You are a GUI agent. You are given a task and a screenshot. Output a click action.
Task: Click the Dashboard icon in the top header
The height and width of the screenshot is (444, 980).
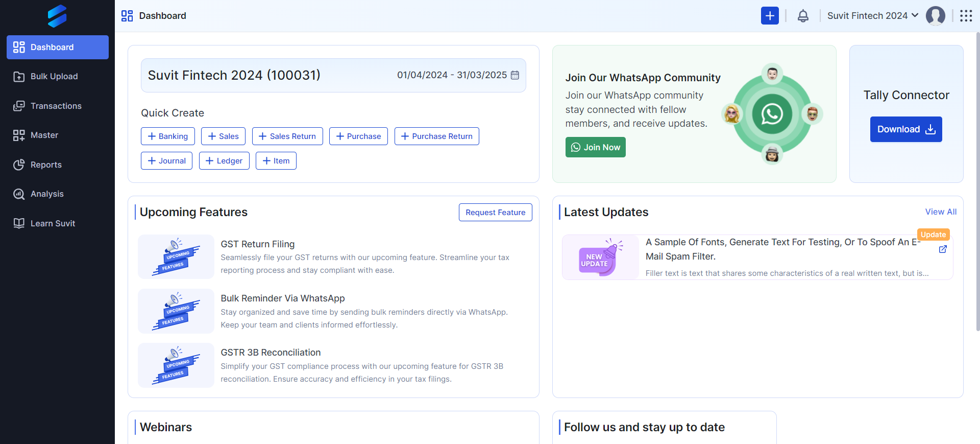point(127,16)
